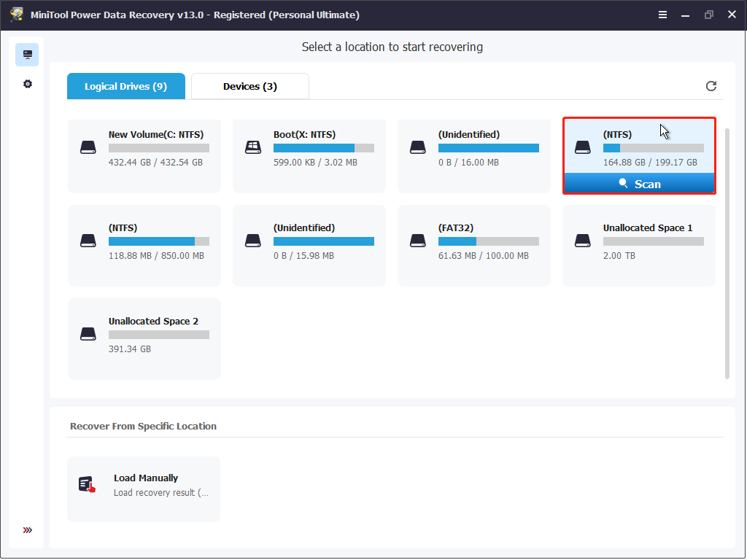This screenshot has height=560, width=747.
Task: Click drive icon of 16.00 MB Unidentified partition
Action: click(x=418, y=147)
